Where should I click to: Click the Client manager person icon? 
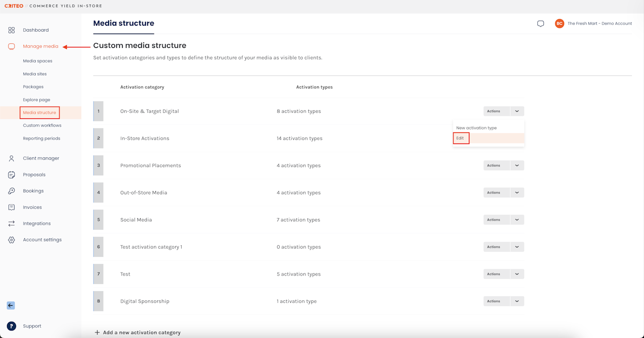12,158
